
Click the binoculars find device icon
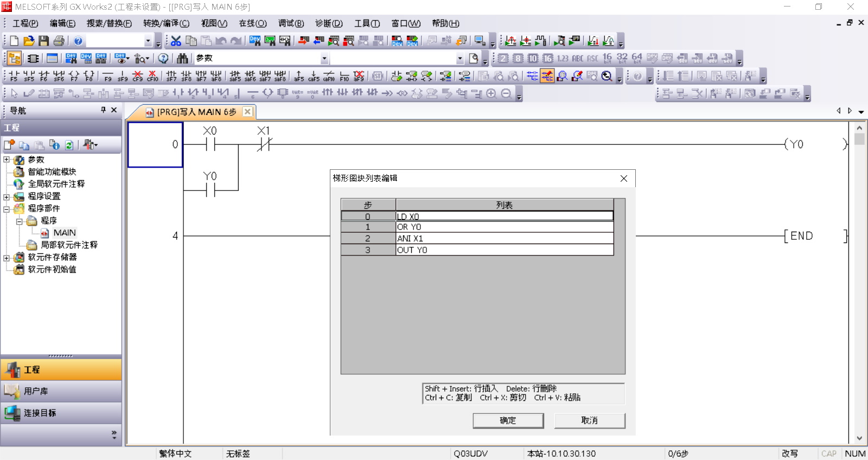182,58
